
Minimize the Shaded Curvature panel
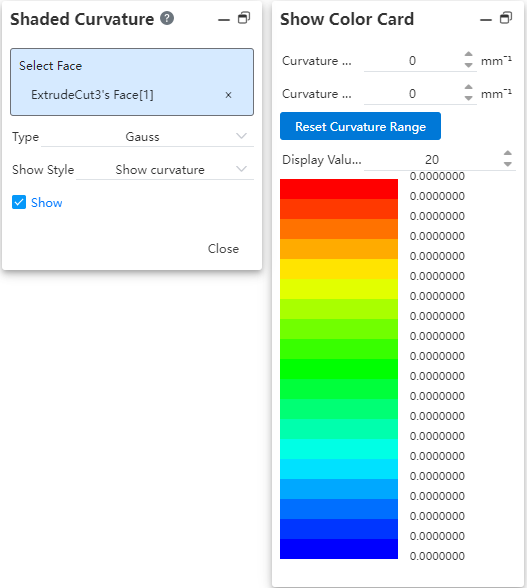pyautogui.click(x=224, y=19)
